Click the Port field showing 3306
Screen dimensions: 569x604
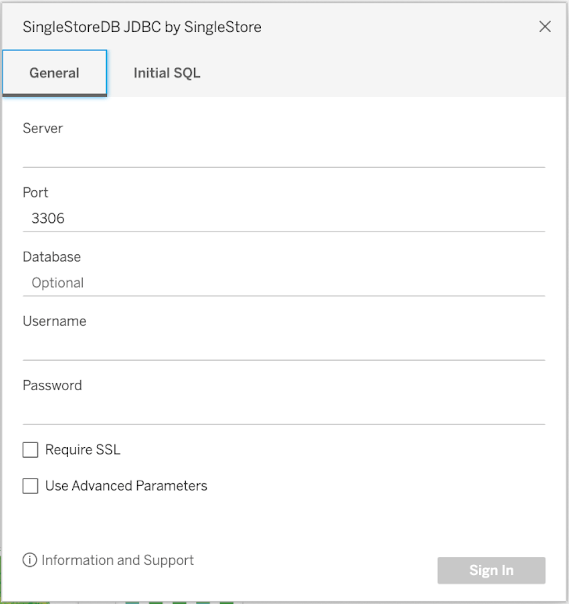coord(284,218)
